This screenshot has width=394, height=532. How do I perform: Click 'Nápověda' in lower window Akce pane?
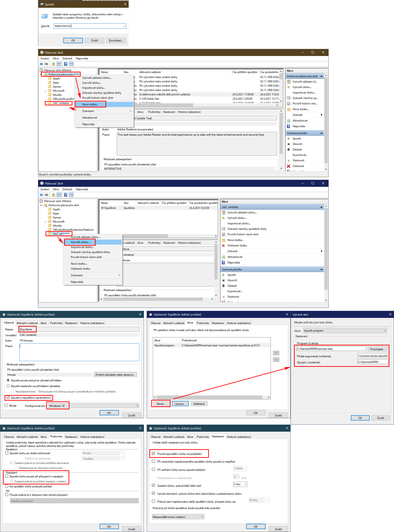pyautogui.click(x=233, y=263)
